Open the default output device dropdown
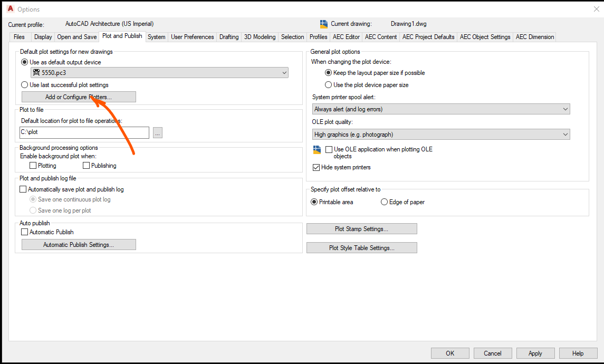 pos(284,72)
